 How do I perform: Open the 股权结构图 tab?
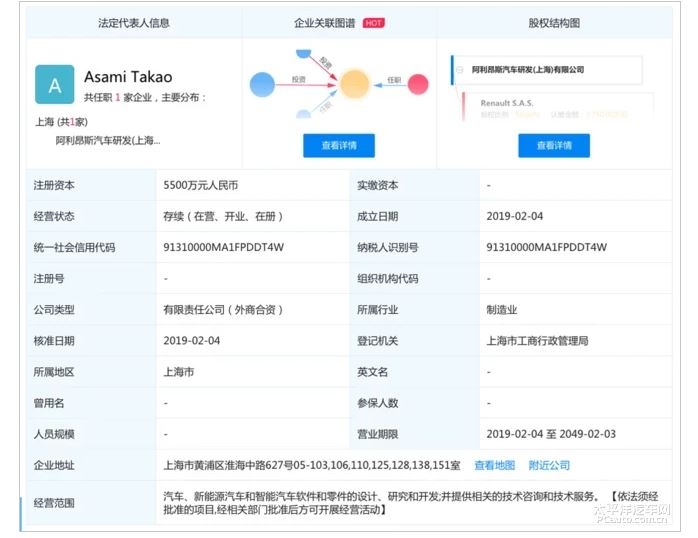(x=553, y=23)
